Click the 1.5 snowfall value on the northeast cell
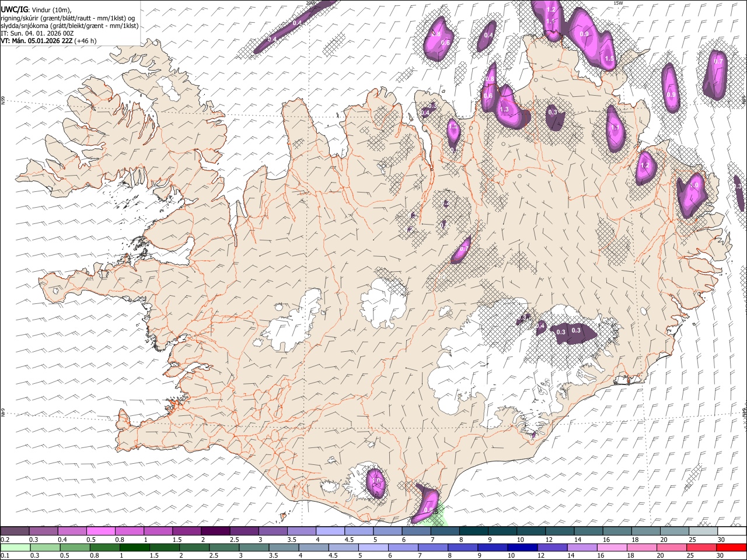This screenshot has width=747, height=560. pyautogui.click(x=609, y=59)
